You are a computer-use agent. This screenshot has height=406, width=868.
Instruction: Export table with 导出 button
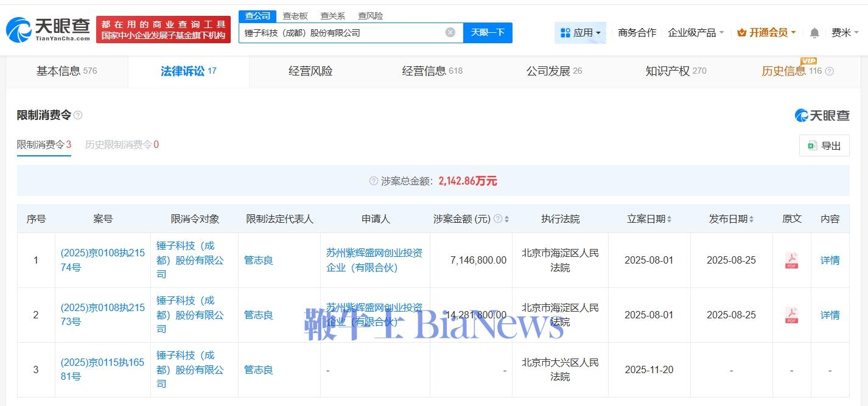coord(824,145)
